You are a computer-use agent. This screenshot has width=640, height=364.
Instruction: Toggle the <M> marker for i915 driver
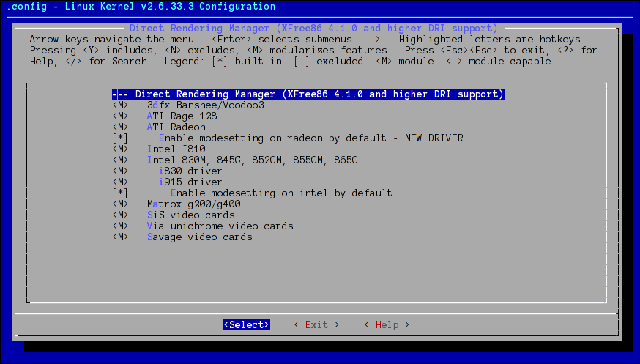coord(120,182)
